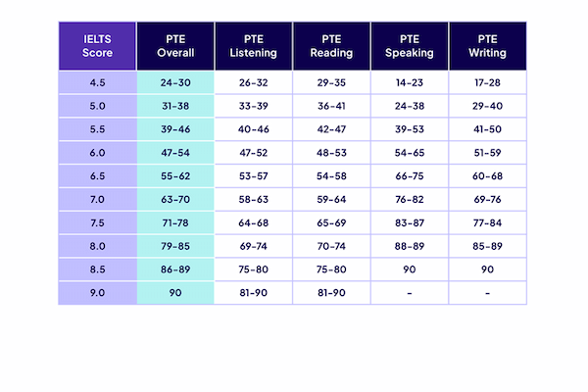Select the IELTS score 6.0 cell
Image resolution: width=588 pixels, height=392 pixels.
(97, 153)
